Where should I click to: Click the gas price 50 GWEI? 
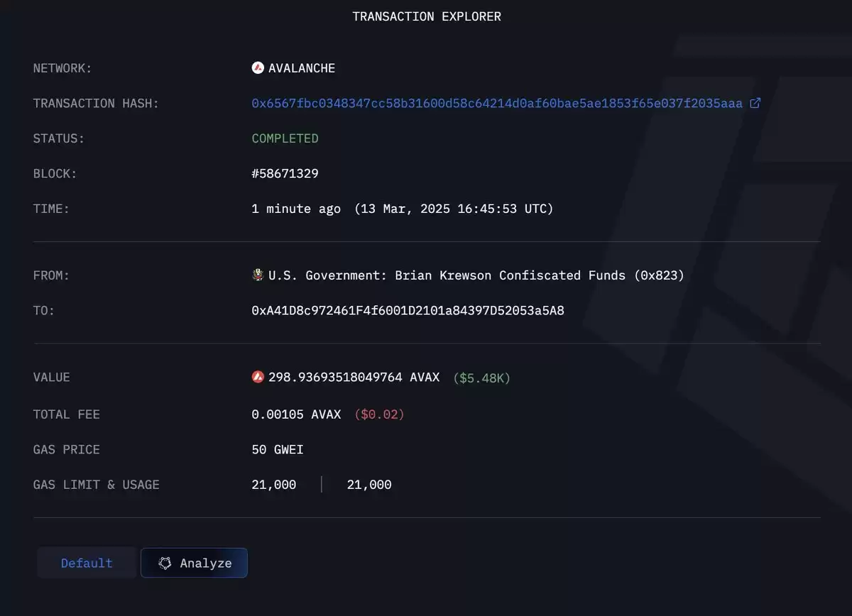coord(278,450)
